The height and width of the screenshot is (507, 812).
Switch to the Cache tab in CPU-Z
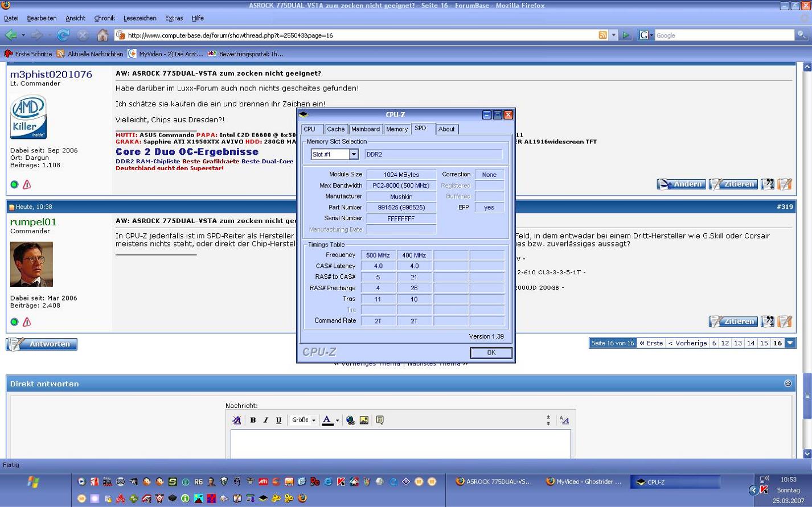pyautogui.click(x=335, y=129)
